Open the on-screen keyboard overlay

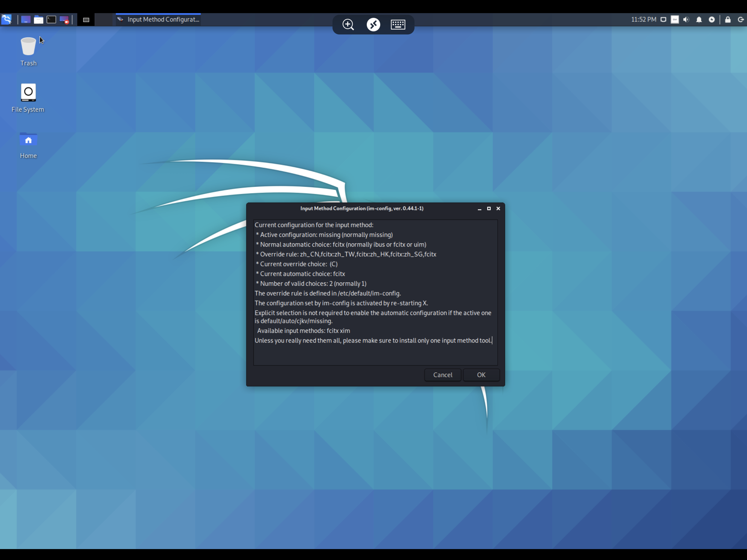[x=398, y=24]
